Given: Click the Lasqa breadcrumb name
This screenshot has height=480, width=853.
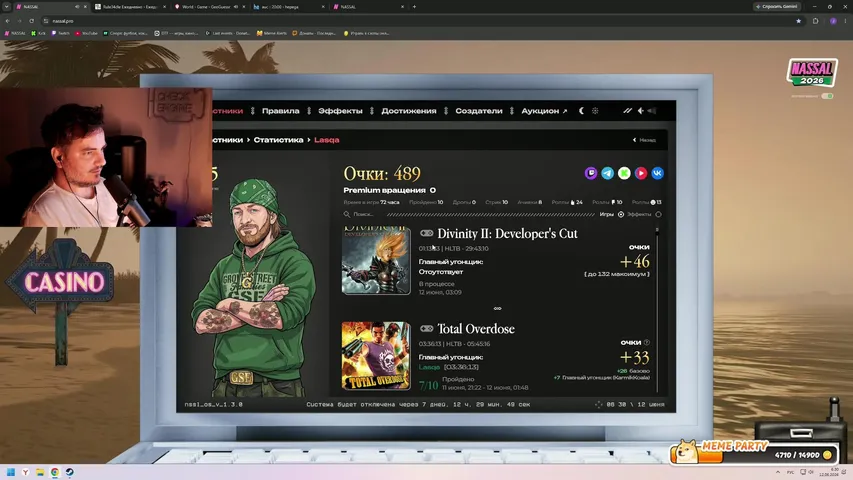Looking at the screenshot, I should tap(326, 140).
